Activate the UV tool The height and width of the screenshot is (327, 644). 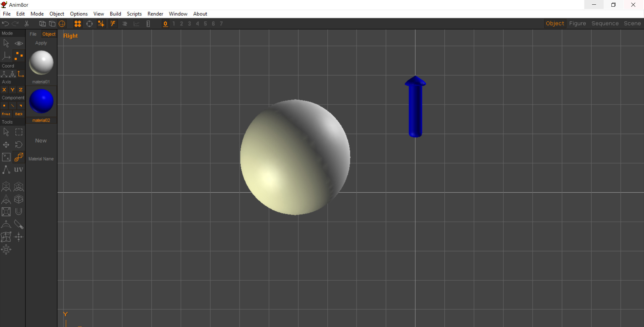point(19,170)
